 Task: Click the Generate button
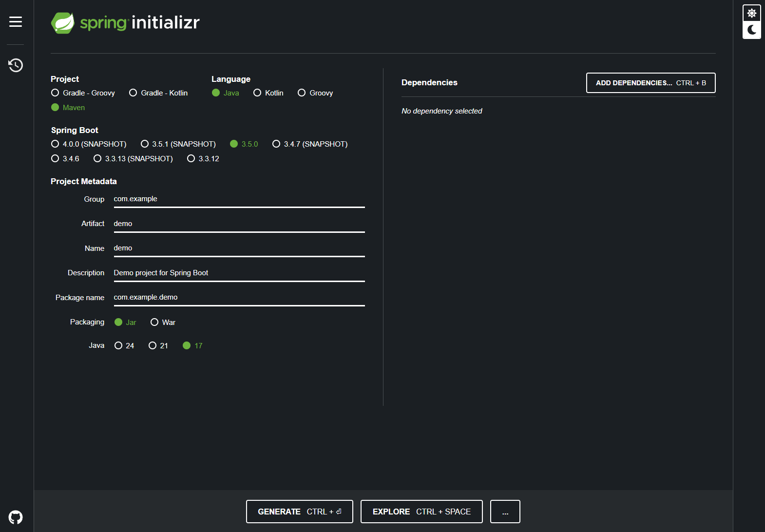tap(300, 512)
